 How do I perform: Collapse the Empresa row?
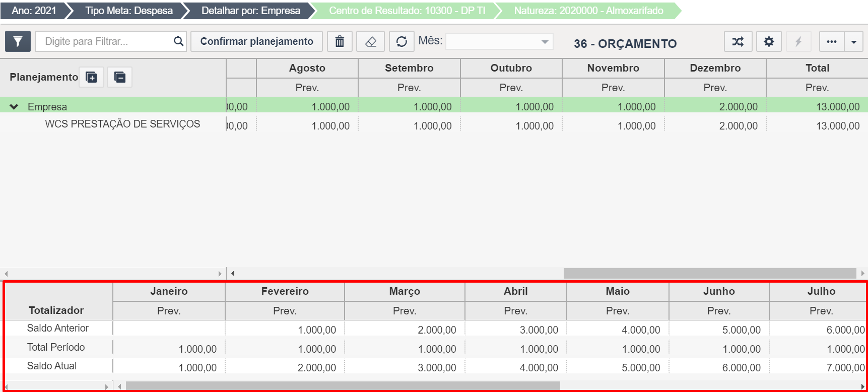click(14, 107)
